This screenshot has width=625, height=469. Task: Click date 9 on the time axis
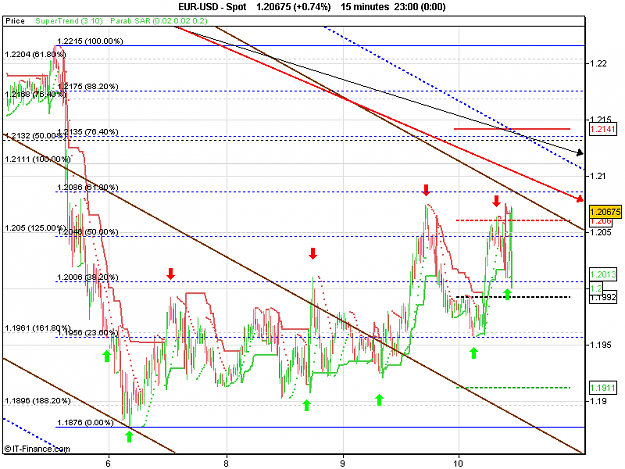point(342,463)
